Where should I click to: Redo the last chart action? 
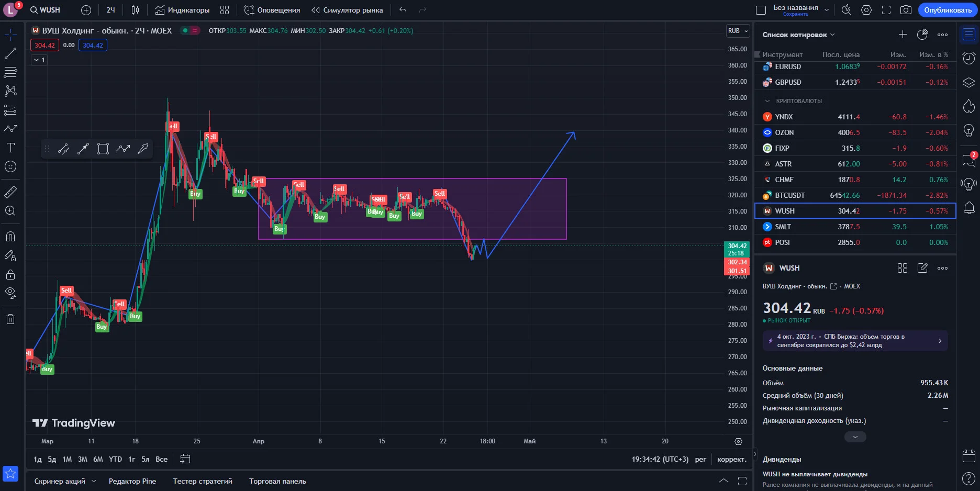[422, 10]
